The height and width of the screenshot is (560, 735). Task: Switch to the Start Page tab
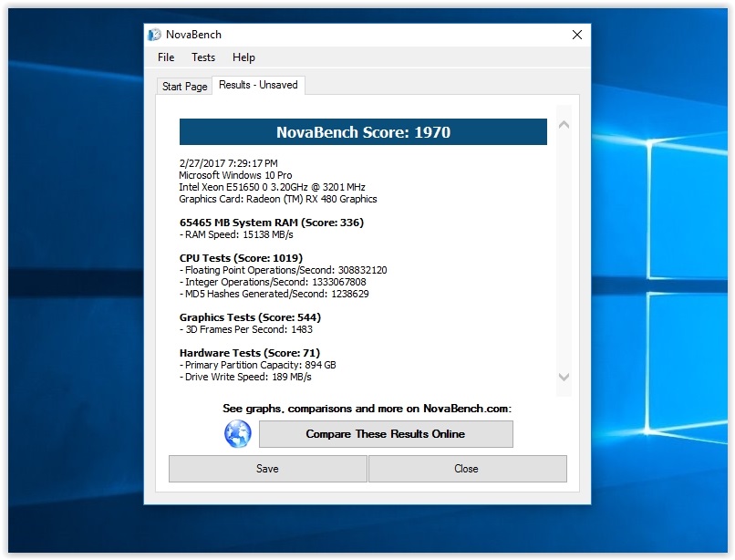184,87
